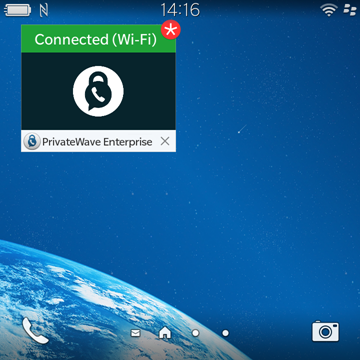This screenshot has width=360, height=360.
Task: Open the PrivateWave Enterprise lock thumbnail
Action: click(98, 91)
